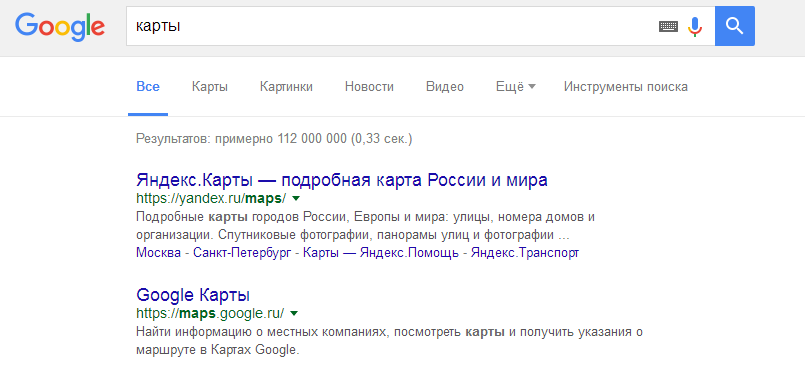Switch to the 'Новости' tab
Screen dimensions: 805x375
pos(369,87)
